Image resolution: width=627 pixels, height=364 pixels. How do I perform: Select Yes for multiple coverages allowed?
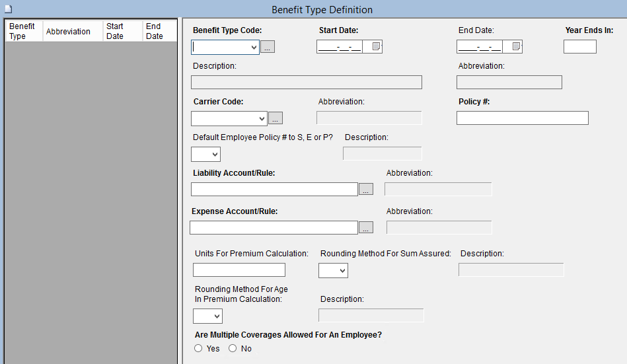tap(198, 349)
